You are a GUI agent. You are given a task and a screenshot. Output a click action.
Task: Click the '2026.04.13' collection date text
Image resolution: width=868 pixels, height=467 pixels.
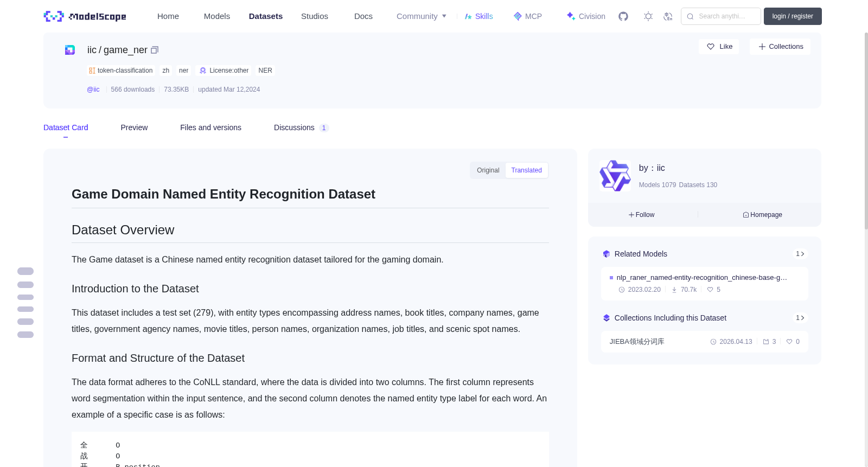(736, 342)
